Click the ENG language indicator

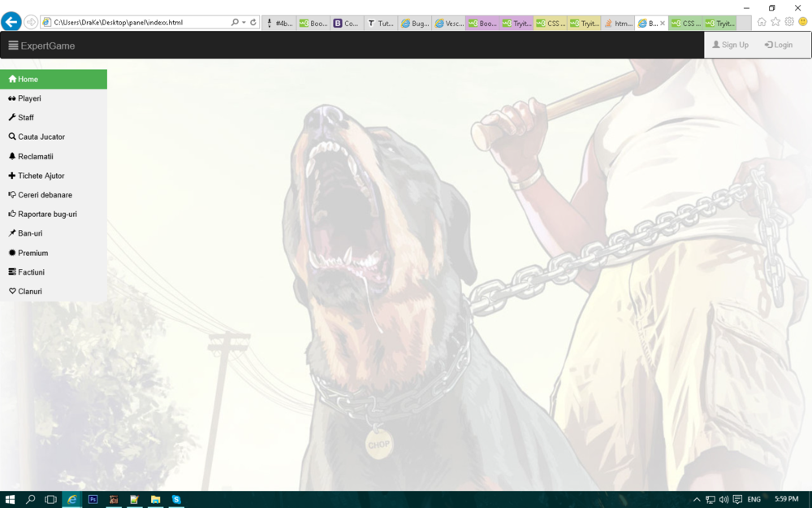[754, 499]
